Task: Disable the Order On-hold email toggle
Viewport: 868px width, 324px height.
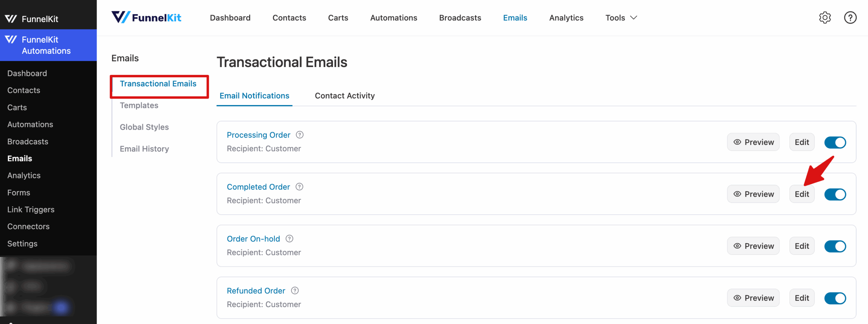Action: pyautogui.click(x=835, y=246)
